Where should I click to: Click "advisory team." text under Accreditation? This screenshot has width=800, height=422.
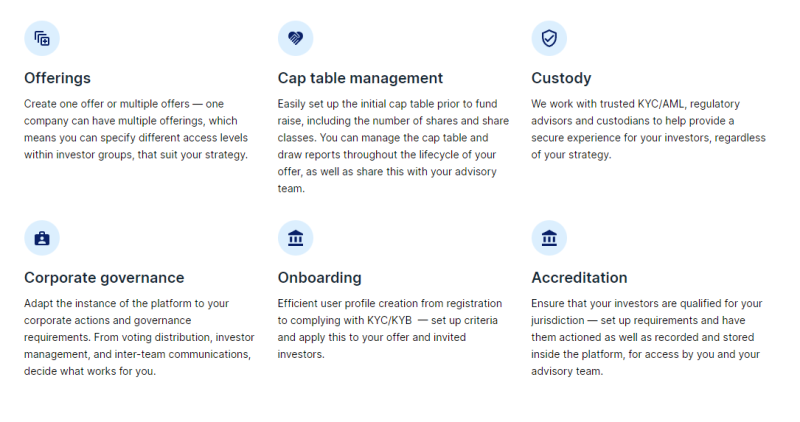[x=567, y=371]
